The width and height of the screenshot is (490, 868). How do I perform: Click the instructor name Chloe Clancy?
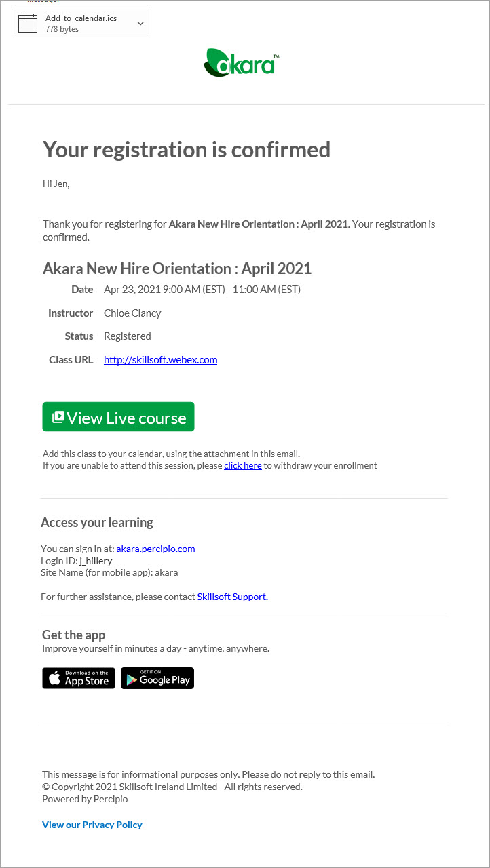132,313
